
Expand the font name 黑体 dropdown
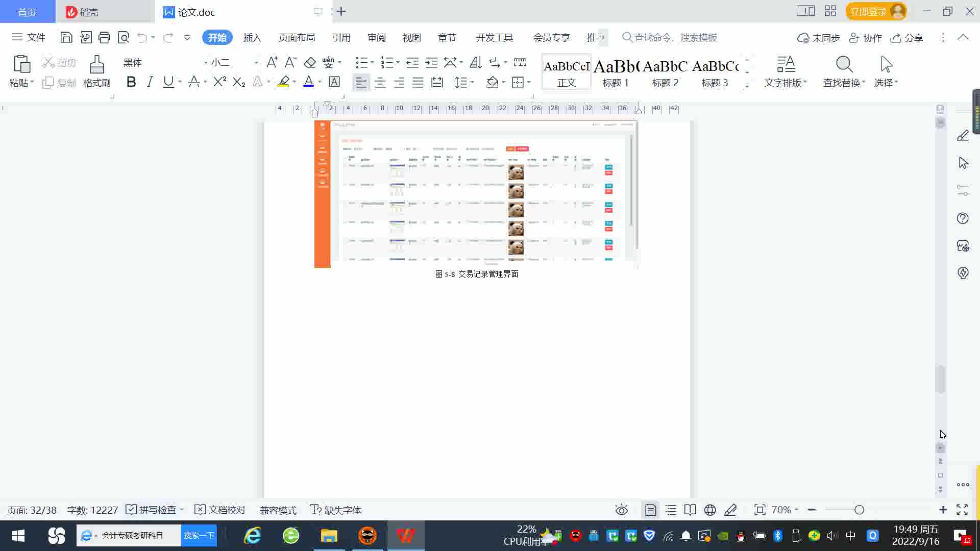pyautogui.click(x=206, y=63)
